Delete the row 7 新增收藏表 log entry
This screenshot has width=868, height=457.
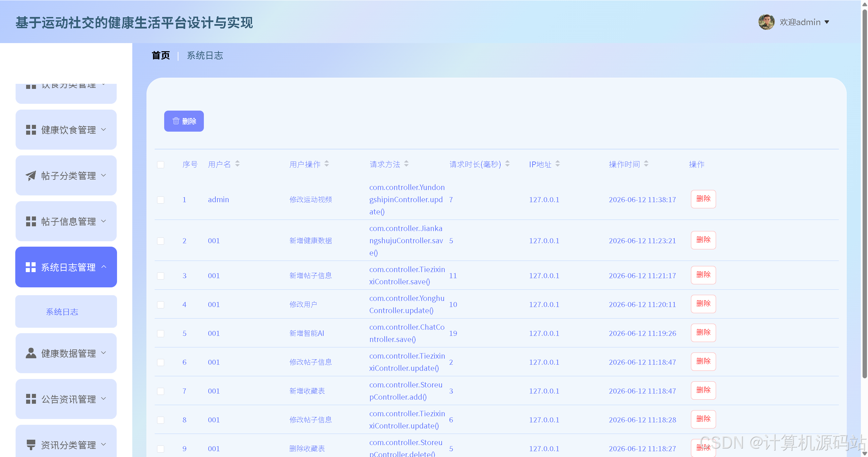(x=703, y=390)
